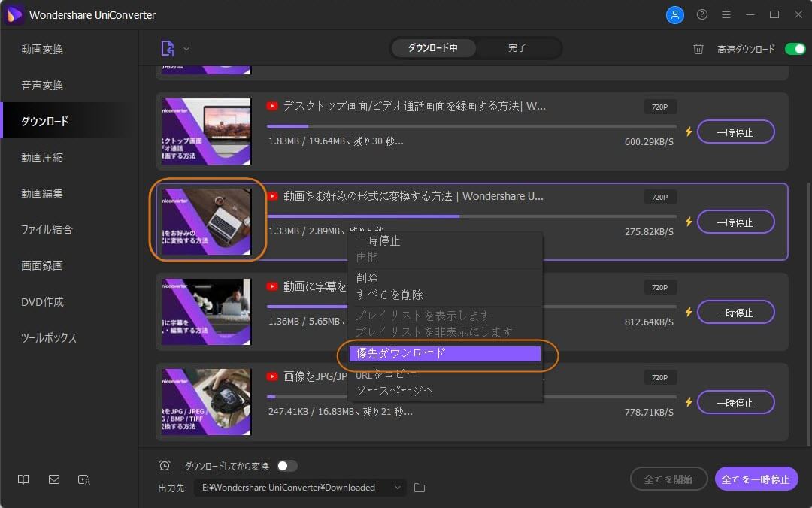
Task: Click YouTube icon of 動画に字幕 item
Action: click(x=272, y=286)
